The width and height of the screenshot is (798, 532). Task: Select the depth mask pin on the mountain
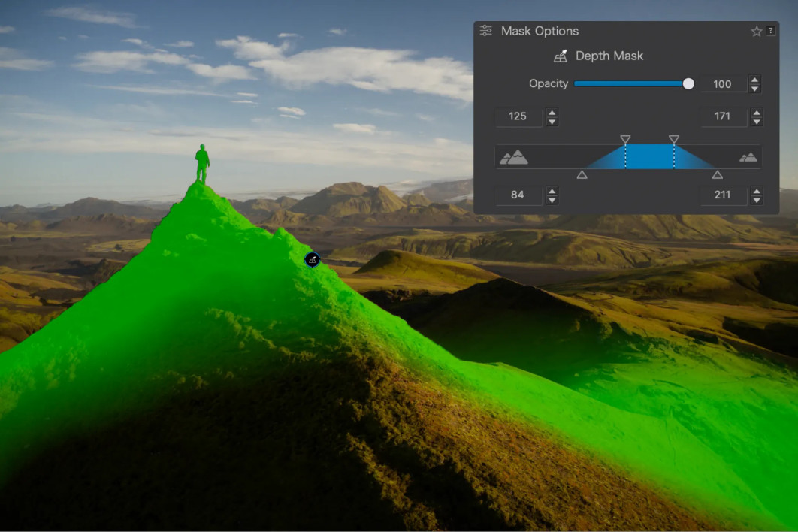tap(312, 260)
